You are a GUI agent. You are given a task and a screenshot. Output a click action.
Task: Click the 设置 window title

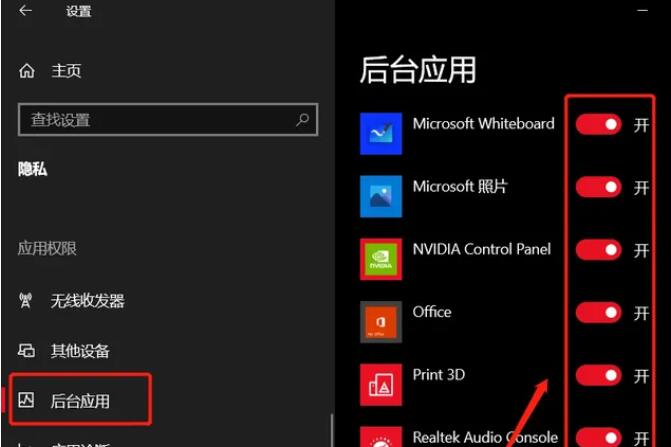(79, 11)
